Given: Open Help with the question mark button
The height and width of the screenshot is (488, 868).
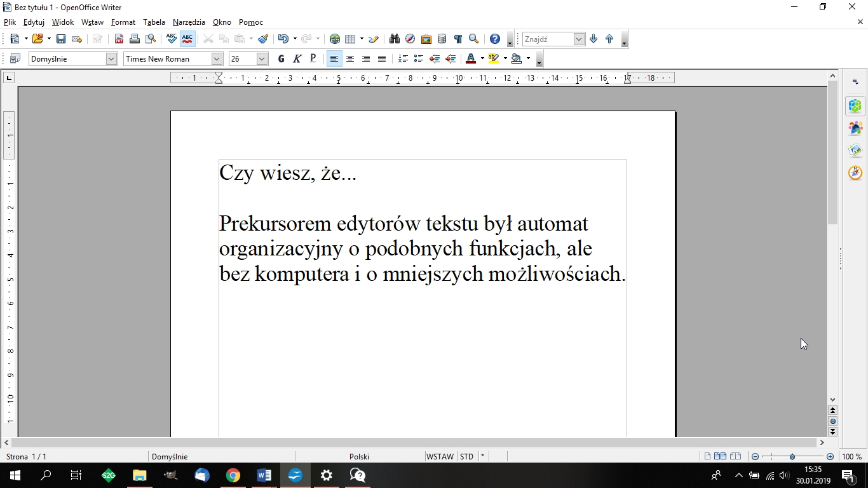Looking at the screenshot, I should (494, 39).
